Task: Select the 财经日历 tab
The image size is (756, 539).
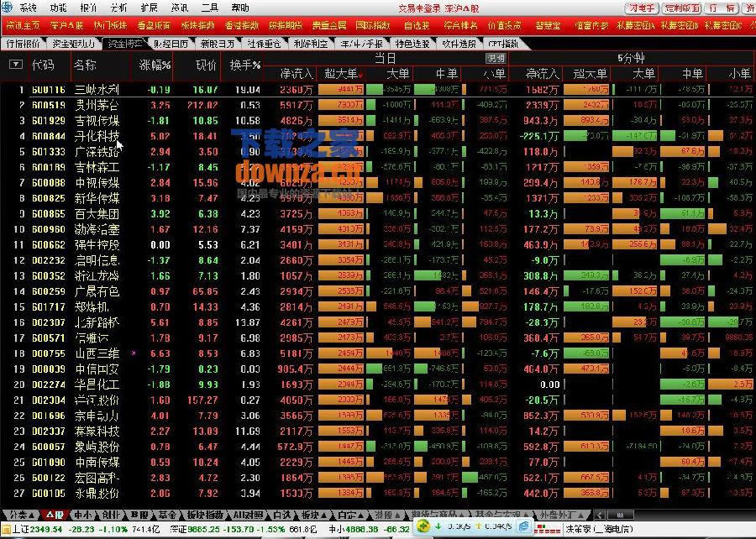Action: coord(171,43)
